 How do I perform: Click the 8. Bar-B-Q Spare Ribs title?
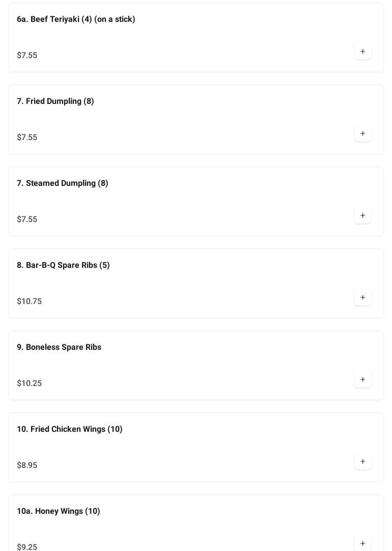tap(63, 265)
